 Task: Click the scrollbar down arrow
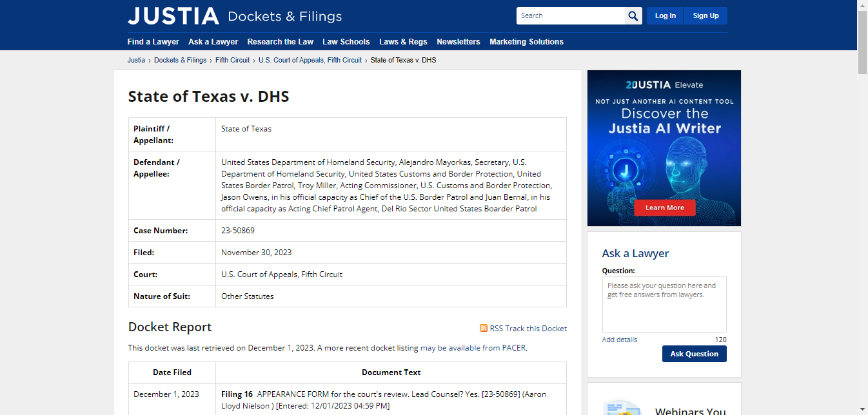tap(862, 410)
